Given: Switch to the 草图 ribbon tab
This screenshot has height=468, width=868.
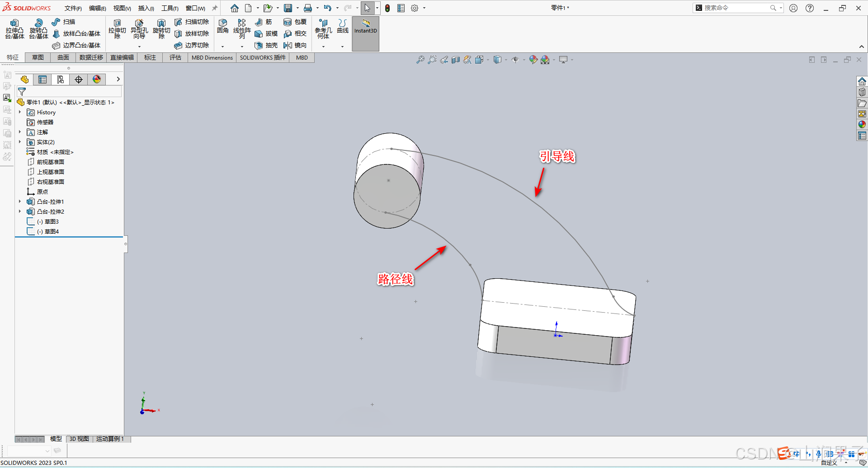Looking at the screenshot, I should pyautogui.click(x=38, y=57).
